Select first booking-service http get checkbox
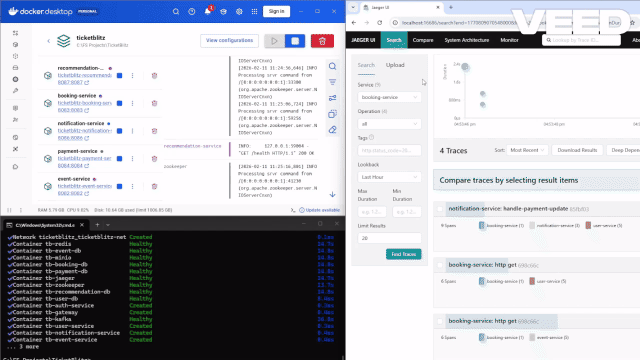Screen dimensions: 640x360 pyautogui.click(x=440, y=265)
